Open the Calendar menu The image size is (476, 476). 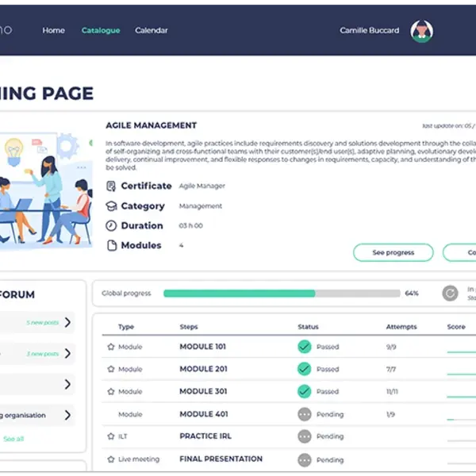point(152,30)
